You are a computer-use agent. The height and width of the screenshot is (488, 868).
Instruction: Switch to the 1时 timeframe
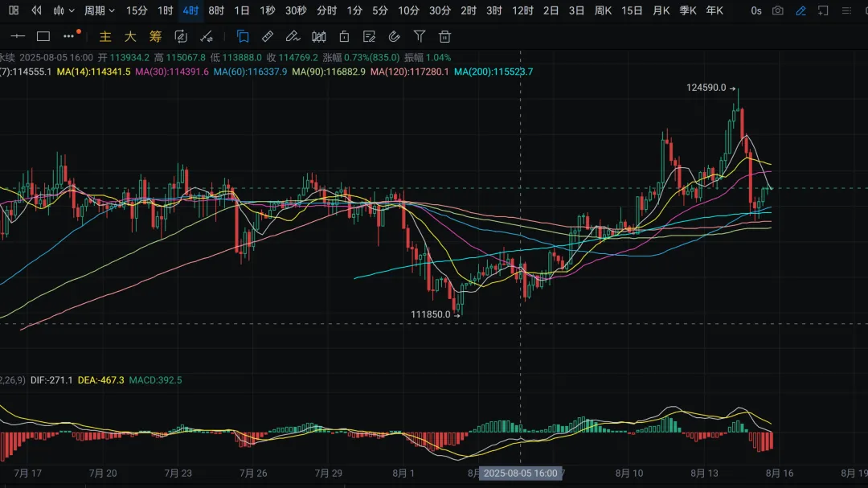tap(165, 10)
